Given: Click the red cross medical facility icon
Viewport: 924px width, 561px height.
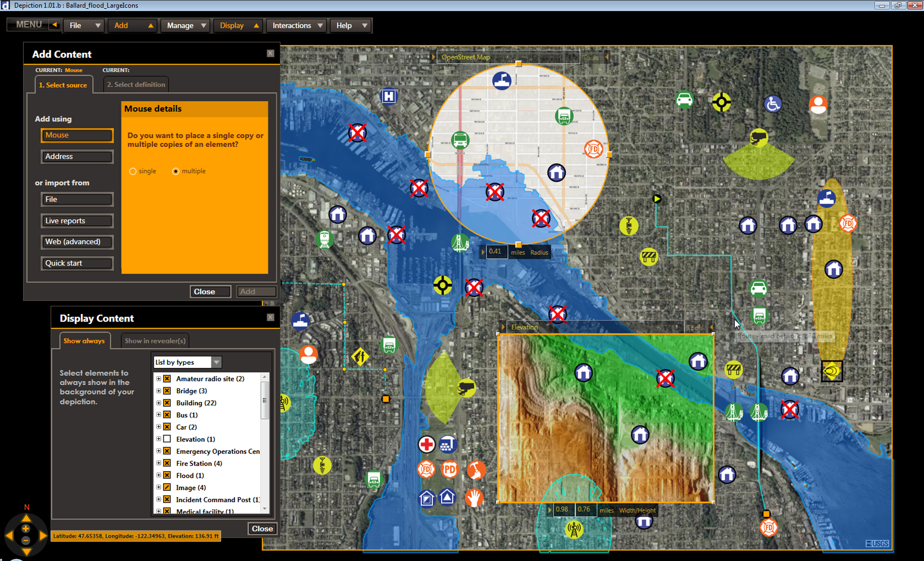Looking at the screenshot, I should point(426,444).
